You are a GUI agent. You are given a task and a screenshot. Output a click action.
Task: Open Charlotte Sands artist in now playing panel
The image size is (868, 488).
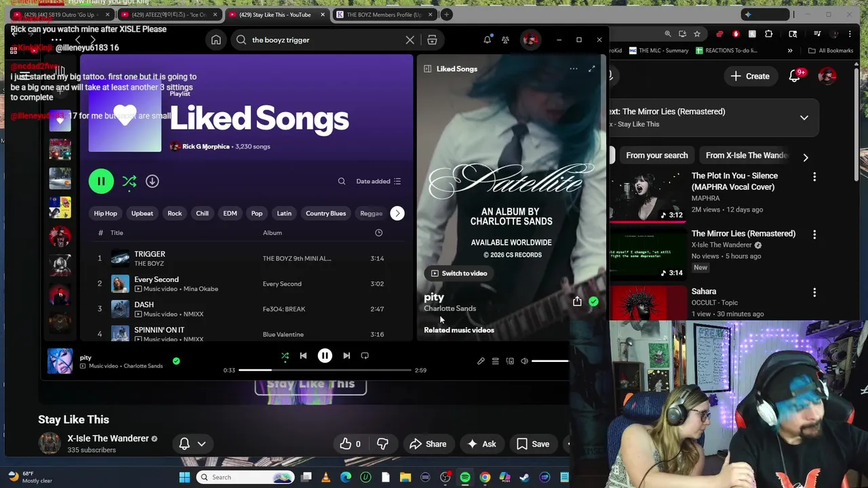tap(450, 308)
